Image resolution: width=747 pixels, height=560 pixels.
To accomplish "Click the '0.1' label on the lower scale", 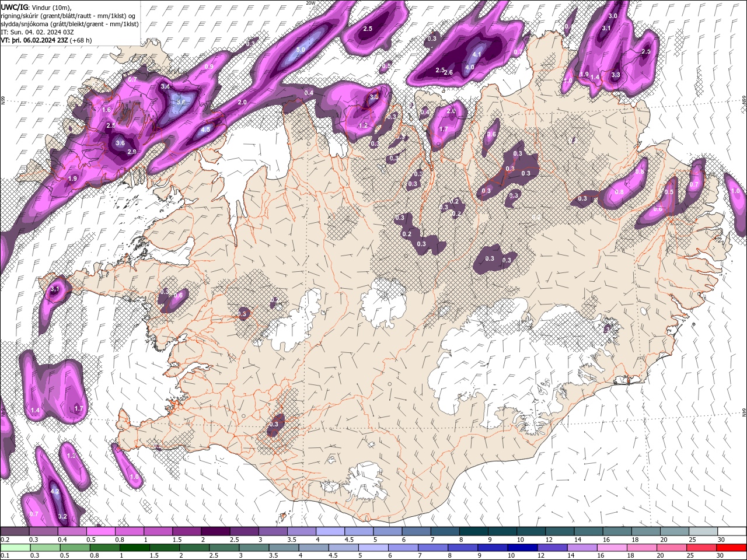I will click(x=5, y=555).
